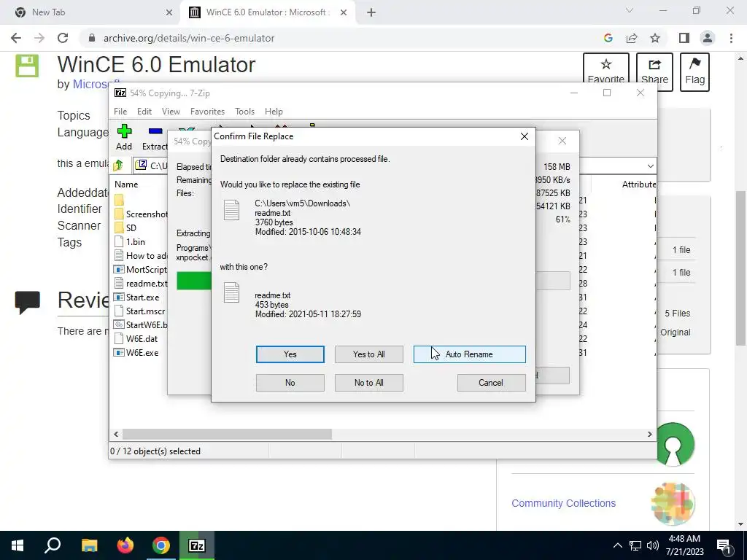Open notification center icon
This screenshot has height=560, width=747.
[x=724, y=545]
